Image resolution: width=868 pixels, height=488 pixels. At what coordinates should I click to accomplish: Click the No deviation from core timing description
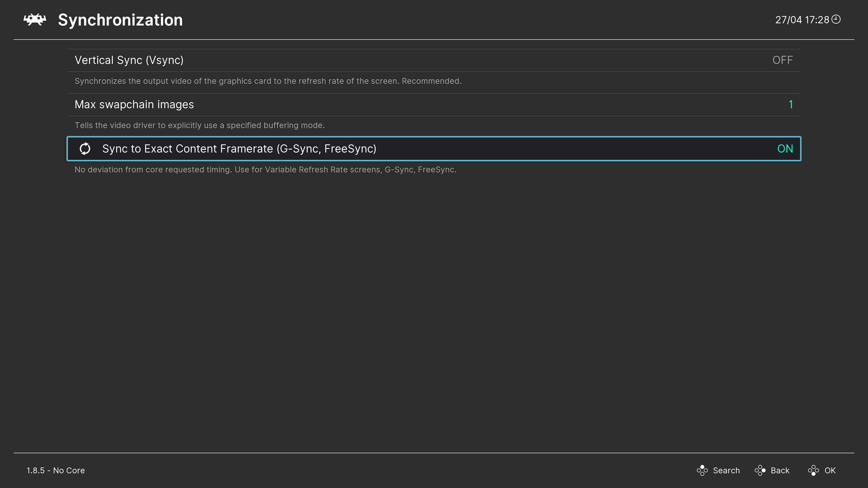(266, 169)
